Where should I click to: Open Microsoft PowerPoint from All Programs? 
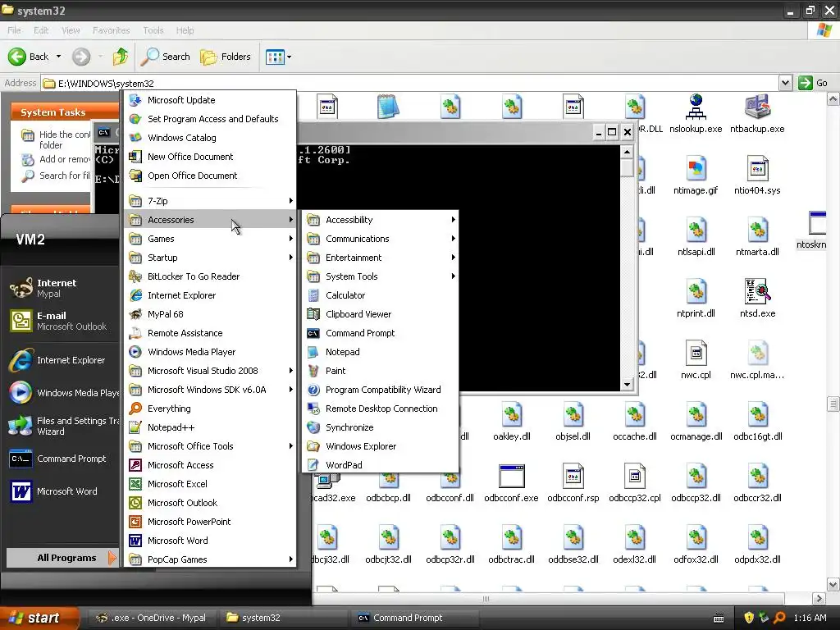point(210,521)
